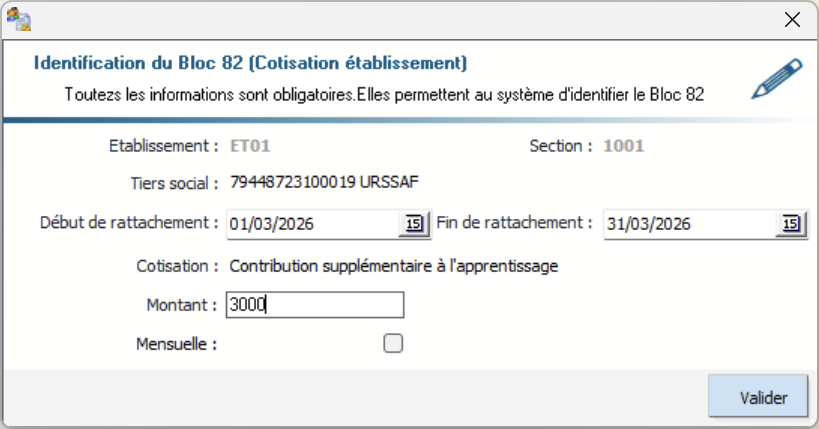Click the application icon in the title bar
This screenshot has width=819, height=429.
(19, 18)
